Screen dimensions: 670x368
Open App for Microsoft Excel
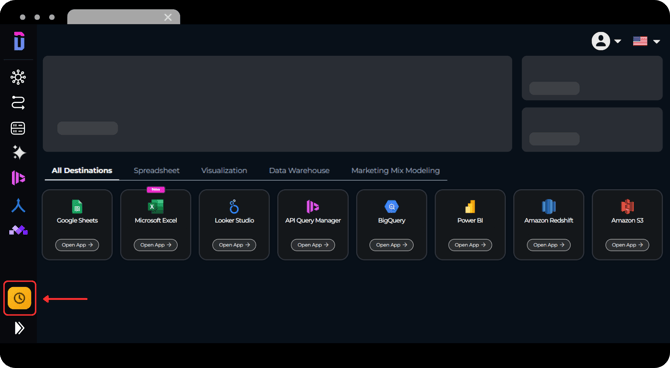coord(156,245)
